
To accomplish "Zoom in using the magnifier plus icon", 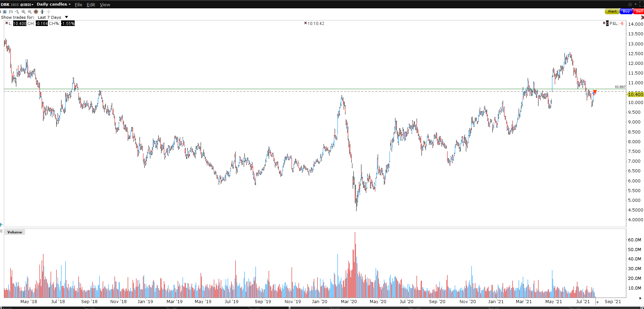I will 24,11.
